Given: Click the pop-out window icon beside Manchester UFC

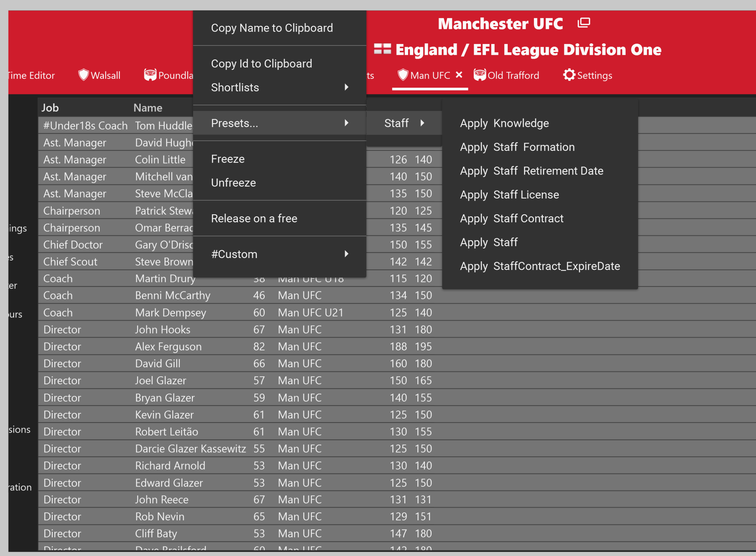Looking at the screenshot, I should tap(583, 23).
